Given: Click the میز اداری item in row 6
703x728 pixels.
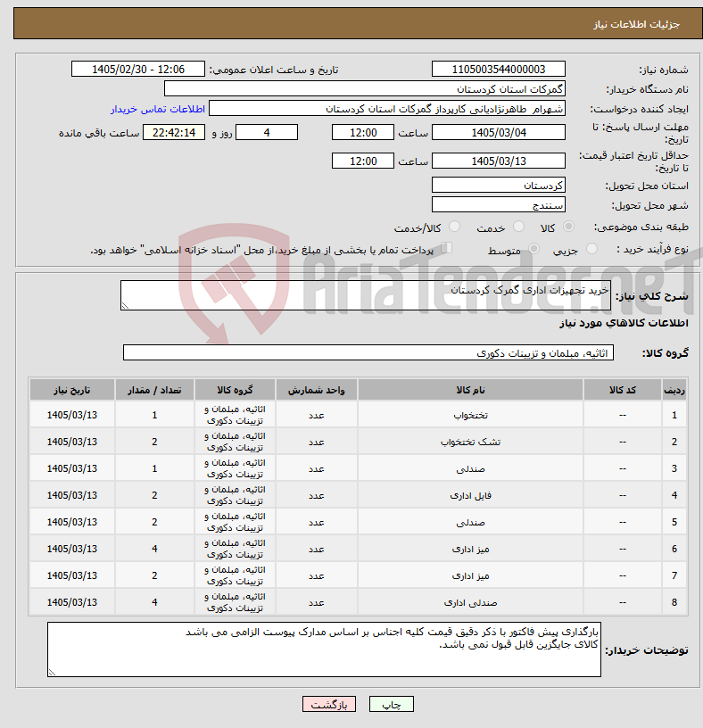Looking at the screenshot, I should click(x=470, y=550).
